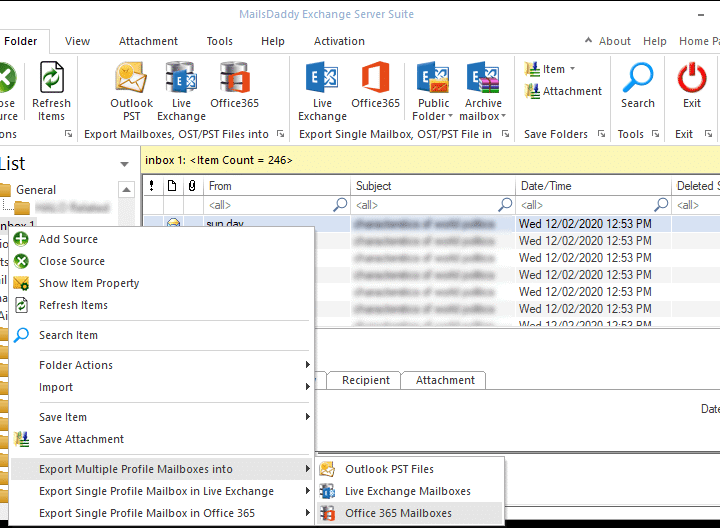Click the From column filter field
720x528 pixels.
(x=268, y=205)
